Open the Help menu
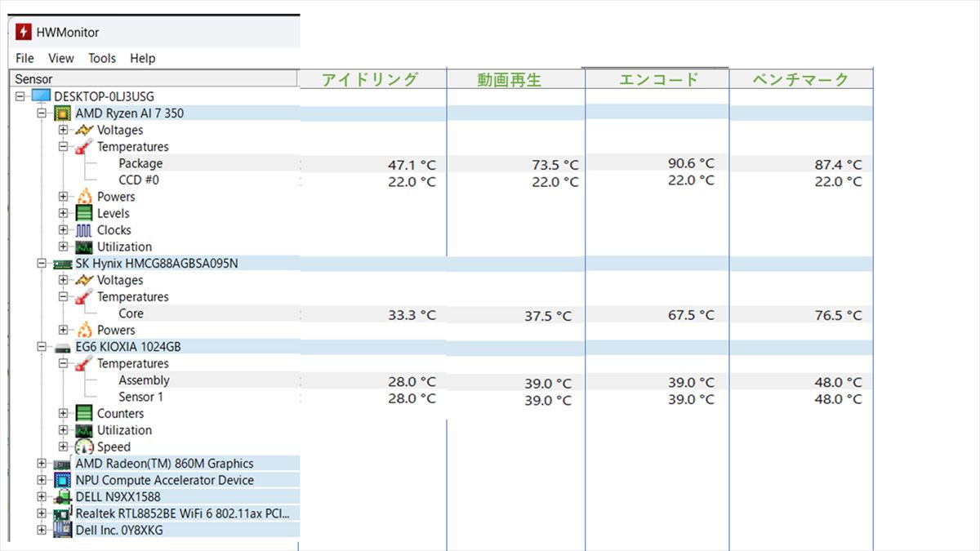This screenshot has height=551, width=980. [142, 58]
